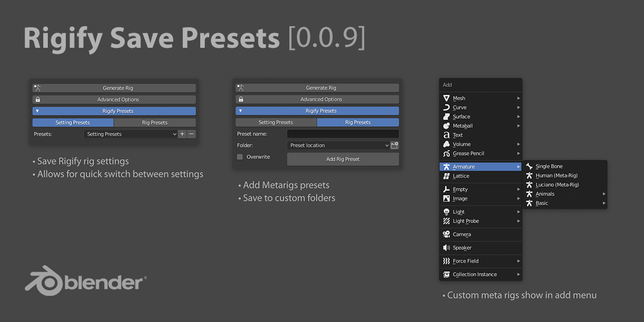Open the Preset location folder dropdown
Viewport: 644px width, 322px height.
tap(339, 145)
